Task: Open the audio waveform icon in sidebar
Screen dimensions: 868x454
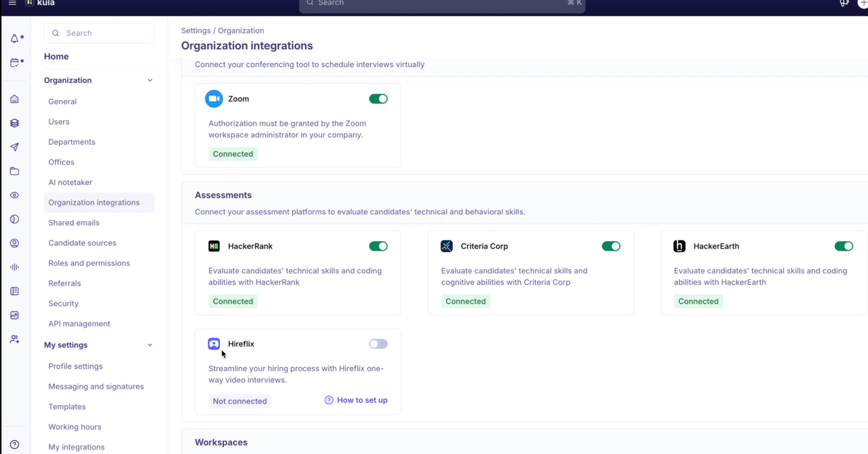Action: pyautogui.click(x=14, y=267)
